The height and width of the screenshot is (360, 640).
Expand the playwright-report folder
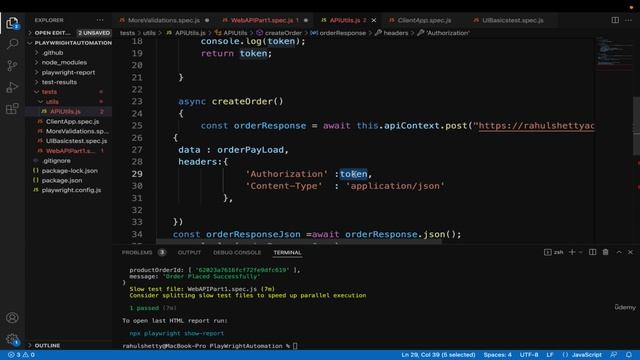[x=69, y=72]
